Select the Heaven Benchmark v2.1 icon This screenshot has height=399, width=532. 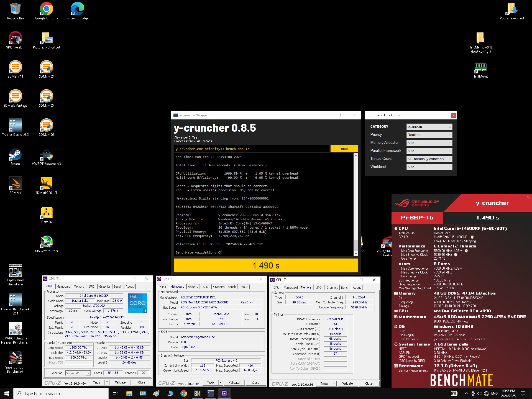point(16,304)
